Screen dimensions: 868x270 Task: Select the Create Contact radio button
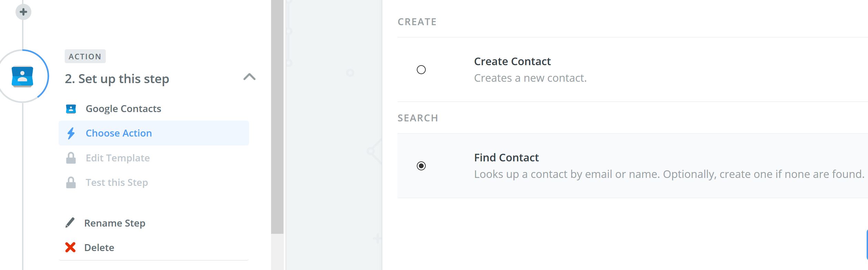click(421, 70)
